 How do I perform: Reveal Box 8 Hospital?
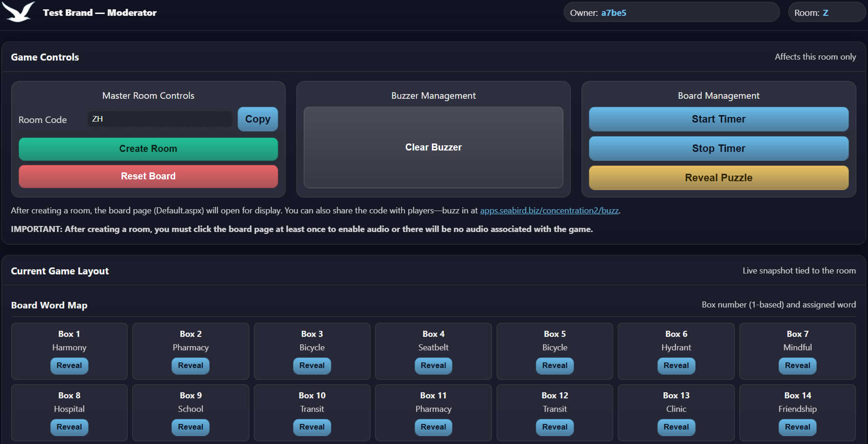click(69, 427)
